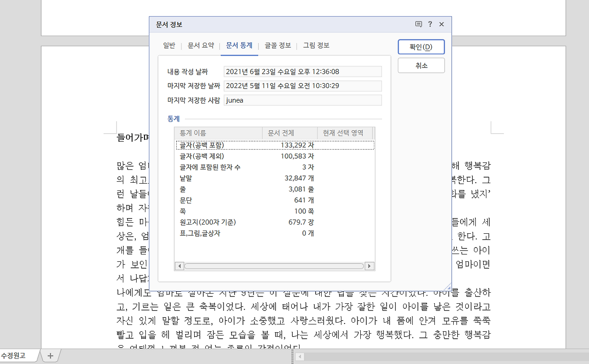
Task: Go to the 글꼴 정보 tab
Action: click(278, 46)
